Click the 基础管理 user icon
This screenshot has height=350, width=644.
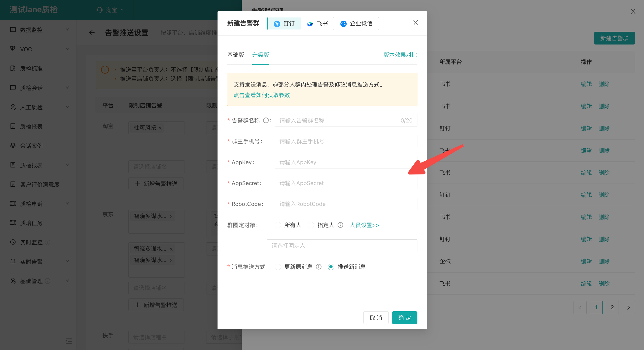13,281
